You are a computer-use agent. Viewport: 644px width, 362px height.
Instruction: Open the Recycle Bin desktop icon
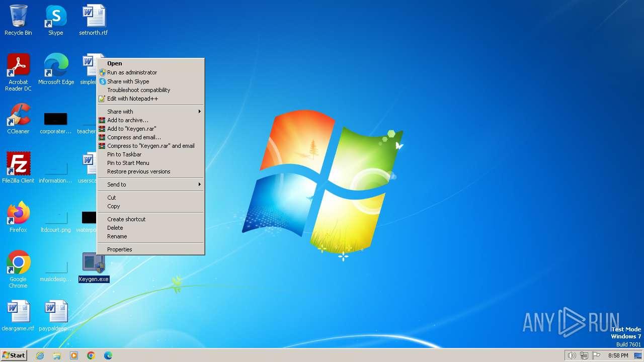[18, 20]
